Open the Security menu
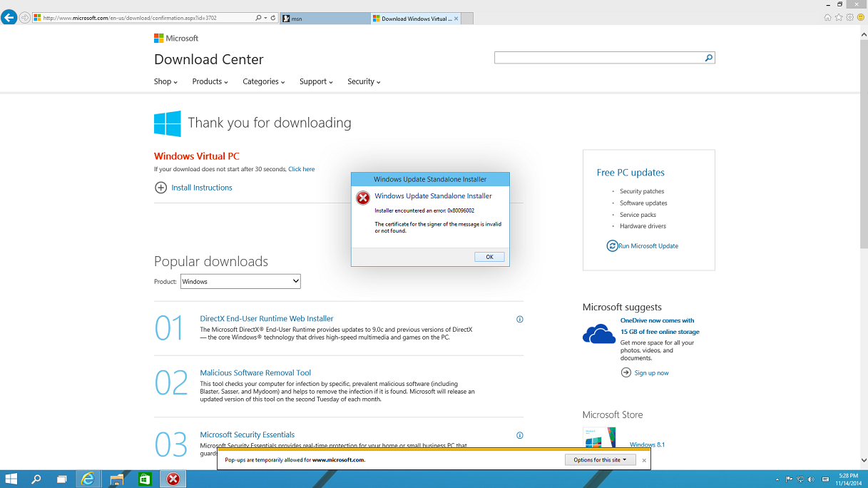 (x=364, y=82)
